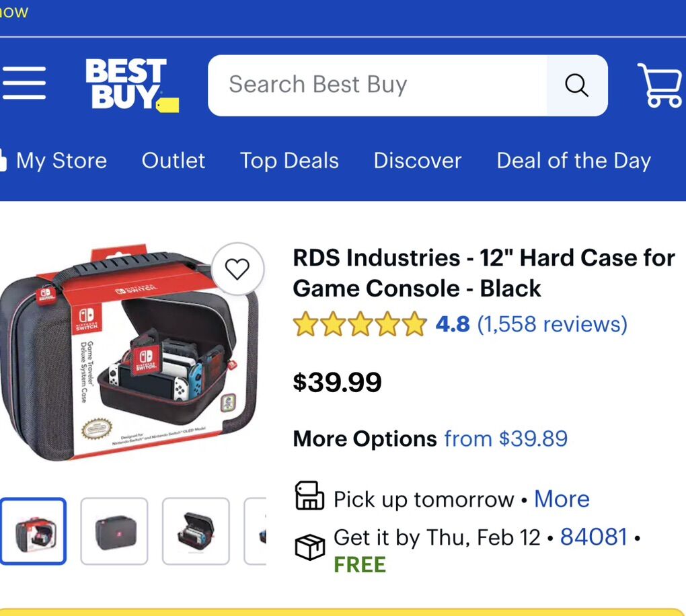Select the second product thumbnail

[114, 531]
